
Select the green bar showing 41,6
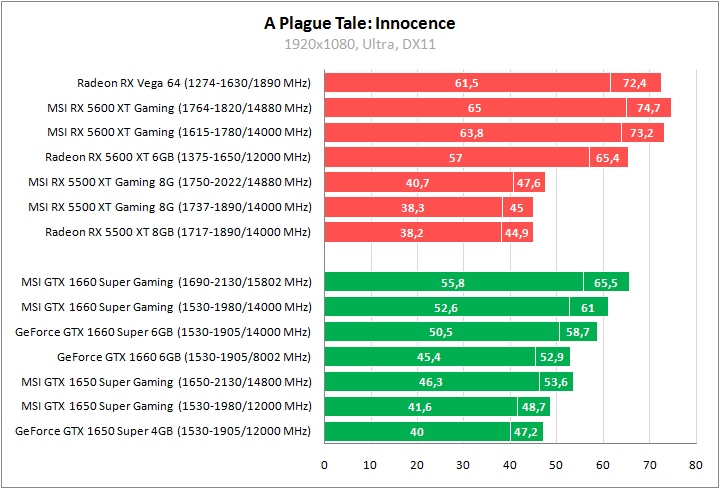[422, 407]
